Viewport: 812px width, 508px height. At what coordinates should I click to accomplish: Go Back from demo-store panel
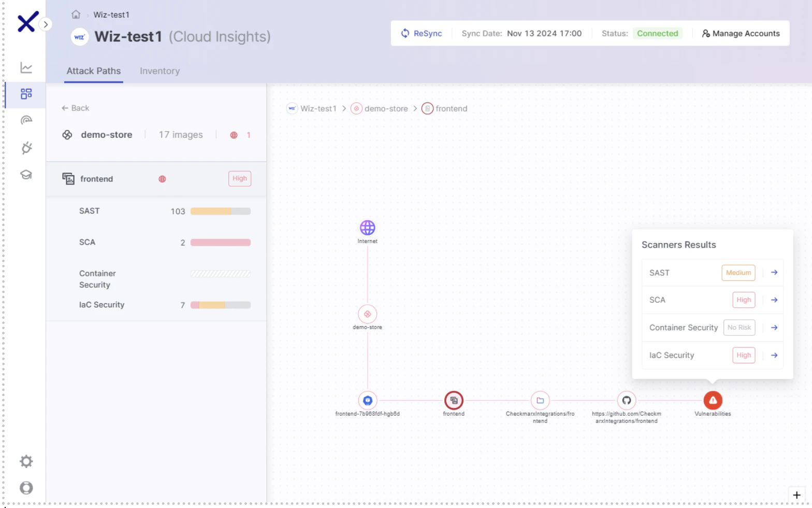[76, 108]
